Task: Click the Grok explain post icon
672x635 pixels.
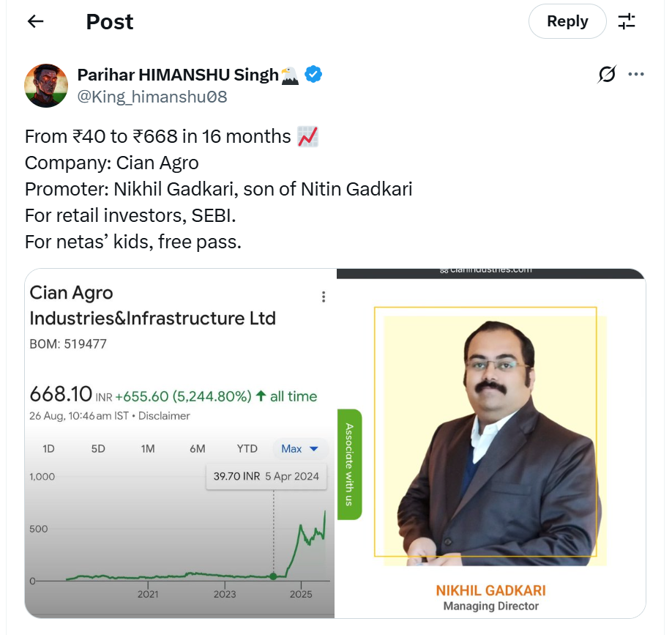Action: pos(607,75)
